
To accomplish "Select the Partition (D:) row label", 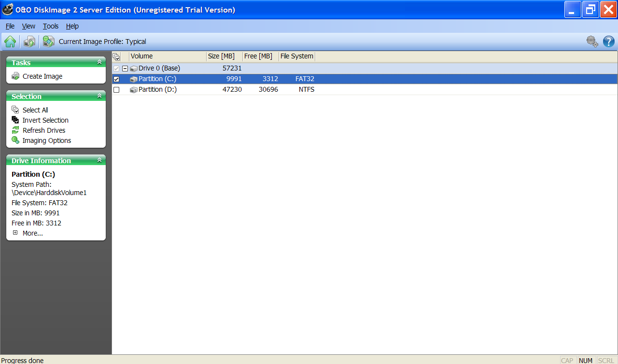I will (x=157, y=90).
